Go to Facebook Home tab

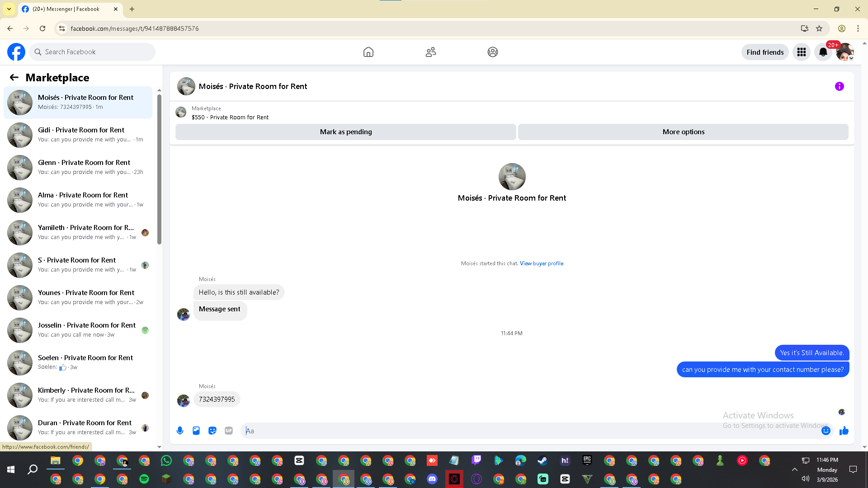point(368,52)
